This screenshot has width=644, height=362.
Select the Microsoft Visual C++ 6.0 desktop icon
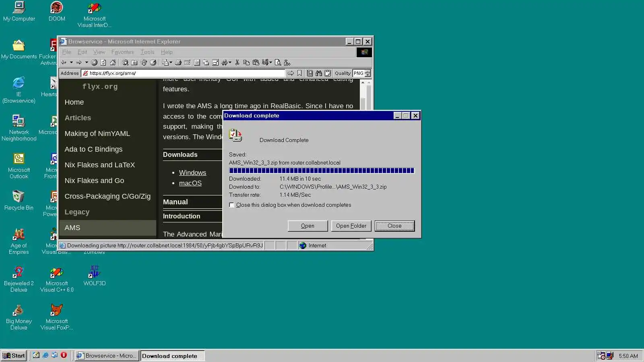click(57, 279)
